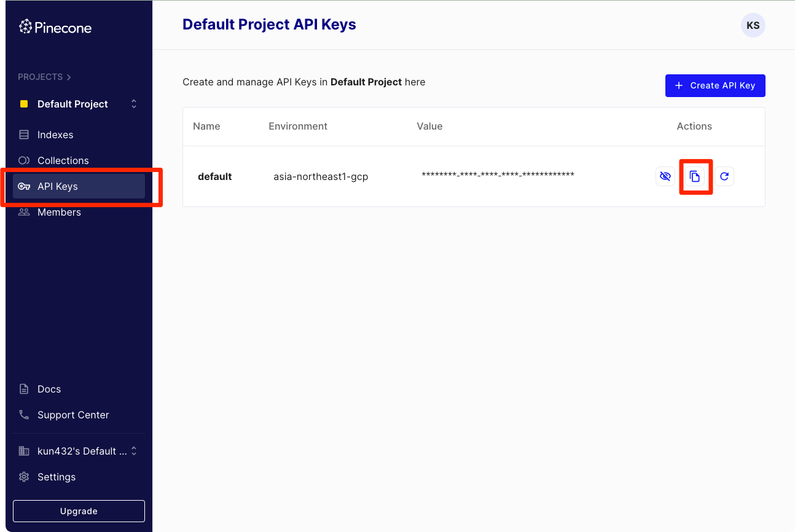This screenshot has width=795, height=532.
Task: Click the Create API Key button
Action: (715, 85)
